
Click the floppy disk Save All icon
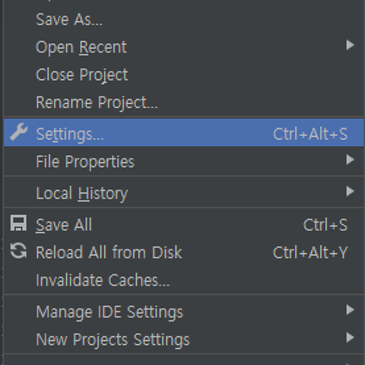18,223
